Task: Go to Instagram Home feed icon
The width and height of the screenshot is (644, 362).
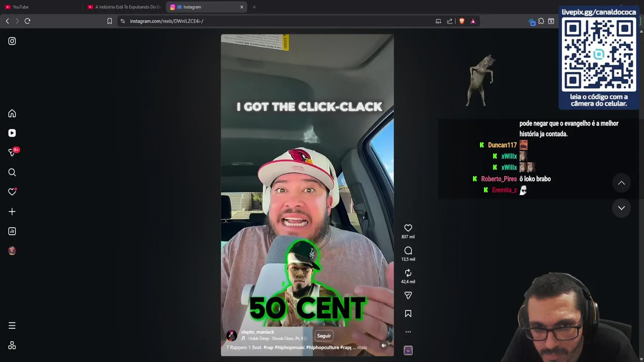Action: click(12, 114)
